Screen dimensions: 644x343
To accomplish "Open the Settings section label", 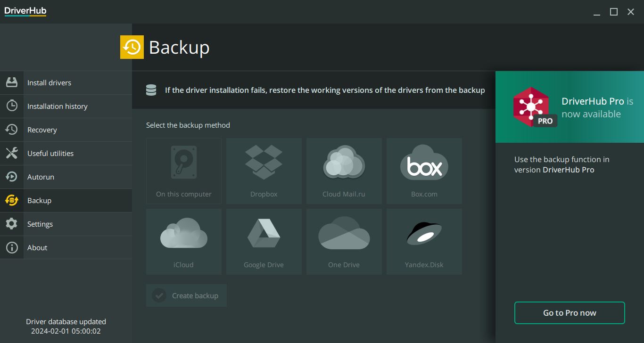I will pyautogui.click(x=40, y=224).
